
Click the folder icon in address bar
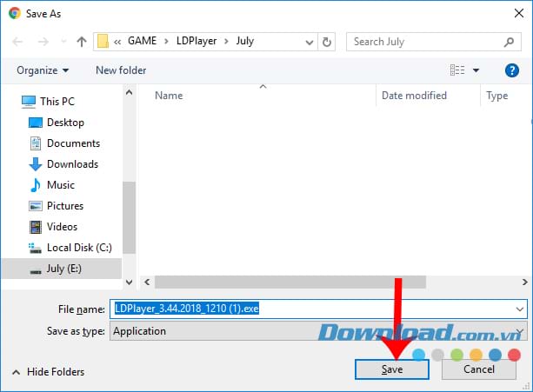pyautogui.click(x=103, y=42)
